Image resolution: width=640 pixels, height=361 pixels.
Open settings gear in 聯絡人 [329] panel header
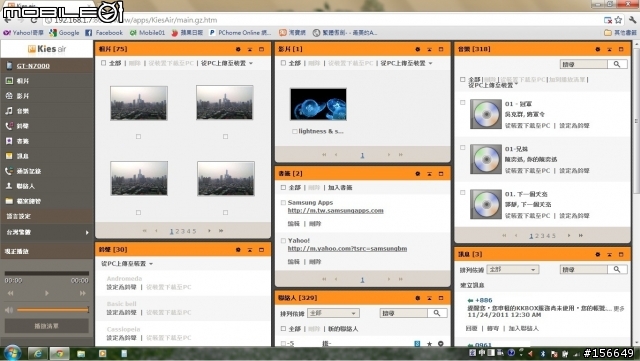point(418,298)
